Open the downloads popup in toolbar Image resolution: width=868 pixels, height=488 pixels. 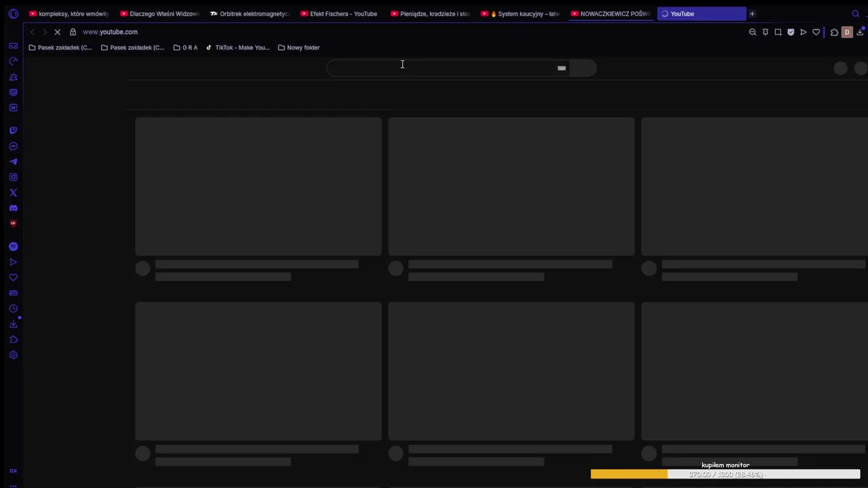point(860,32)
